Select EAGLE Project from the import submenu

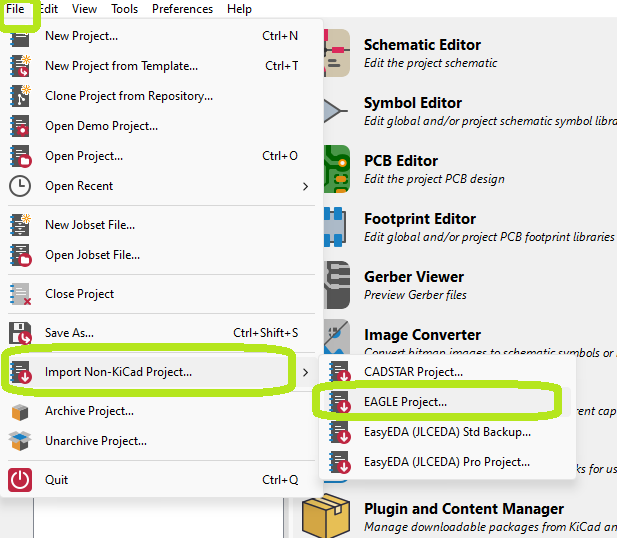(405, 402)
